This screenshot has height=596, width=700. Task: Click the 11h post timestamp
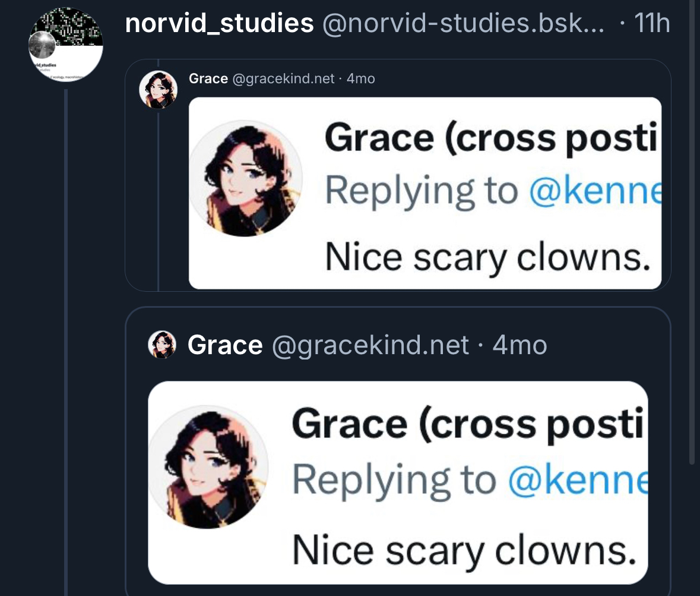[651, 24]
